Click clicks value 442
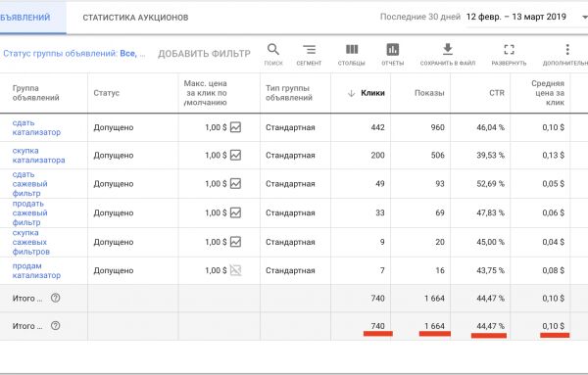Image resolution: width=588 pixels, height=375 pixels. pos(377,127)
